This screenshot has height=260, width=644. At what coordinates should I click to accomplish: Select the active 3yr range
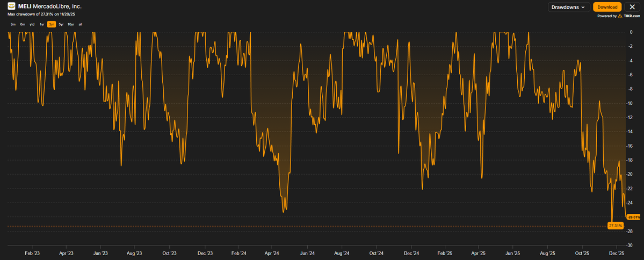pyautogui.click(x=52, y=24)
